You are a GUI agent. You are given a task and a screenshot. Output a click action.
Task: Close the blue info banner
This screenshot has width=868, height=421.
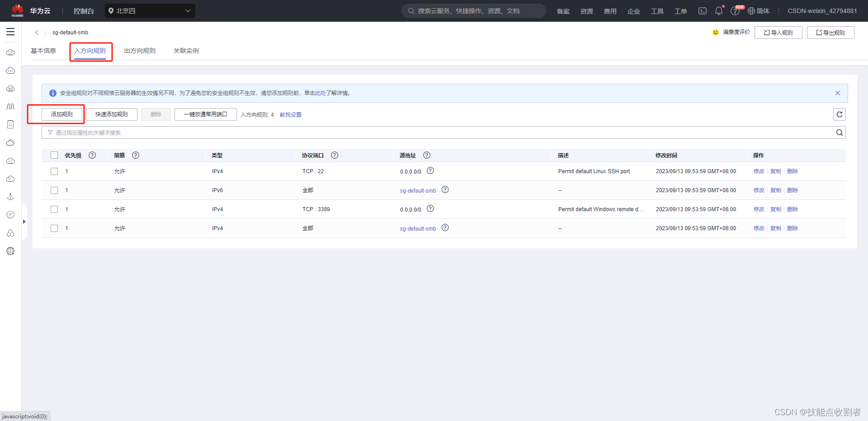(838, 93)
